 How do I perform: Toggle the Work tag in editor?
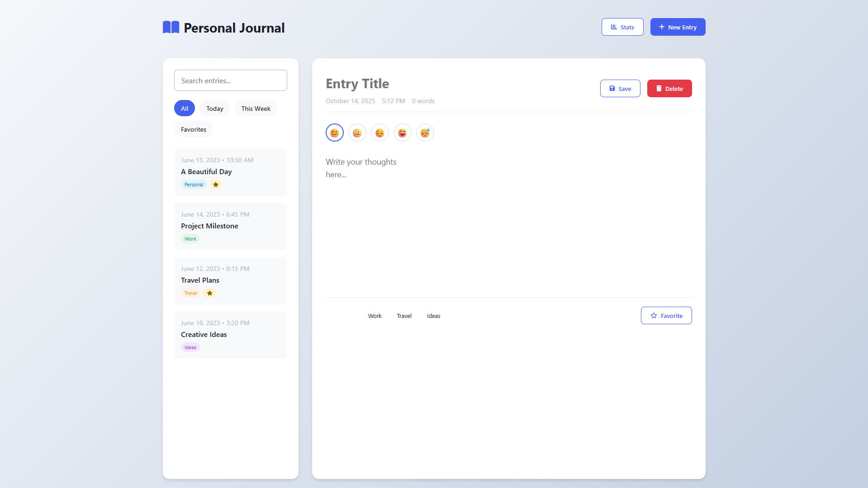375,316
